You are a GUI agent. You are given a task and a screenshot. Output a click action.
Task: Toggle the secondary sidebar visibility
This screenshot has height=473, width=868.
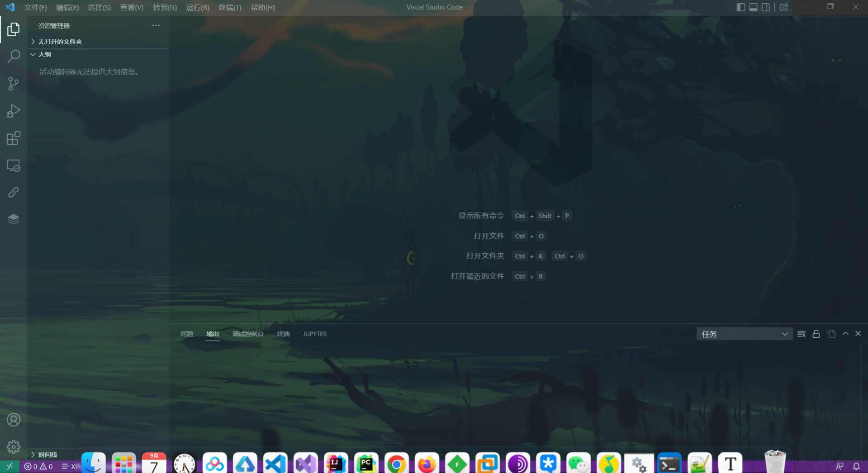766,7
